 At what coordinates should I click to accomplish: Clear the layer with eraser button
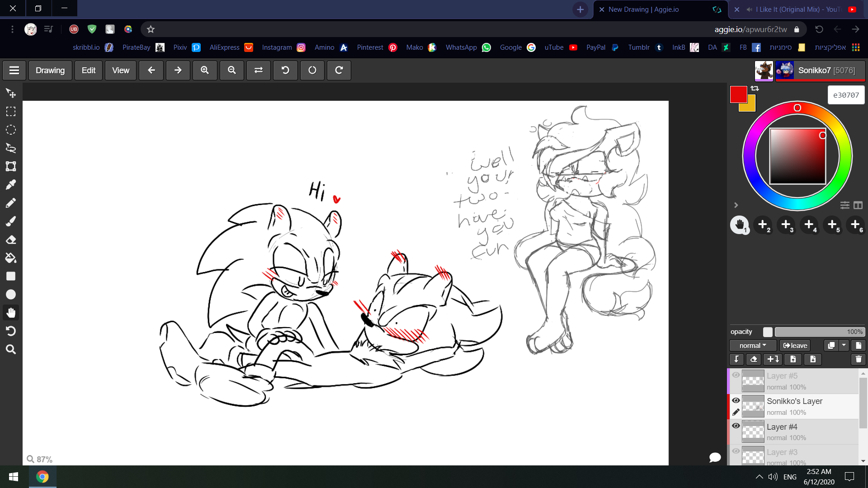coord(753,359)
